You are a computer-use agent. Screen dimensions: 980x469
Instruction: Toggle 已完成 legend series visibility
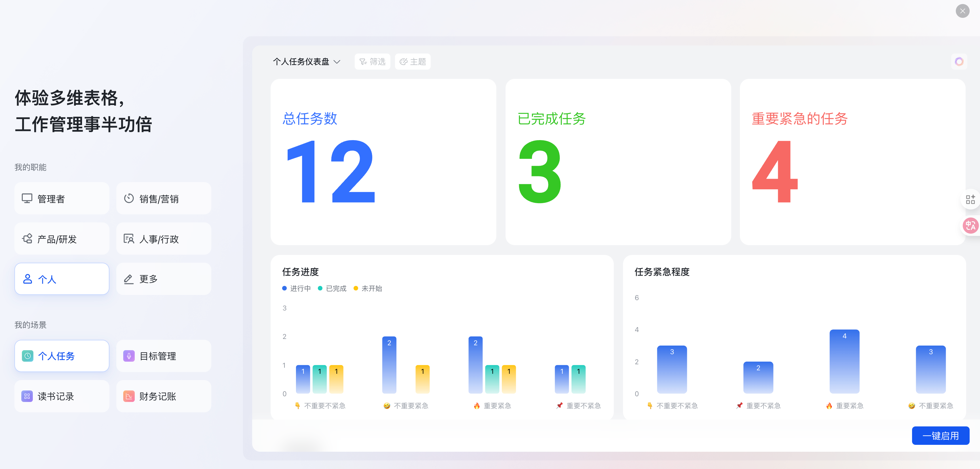332,289
